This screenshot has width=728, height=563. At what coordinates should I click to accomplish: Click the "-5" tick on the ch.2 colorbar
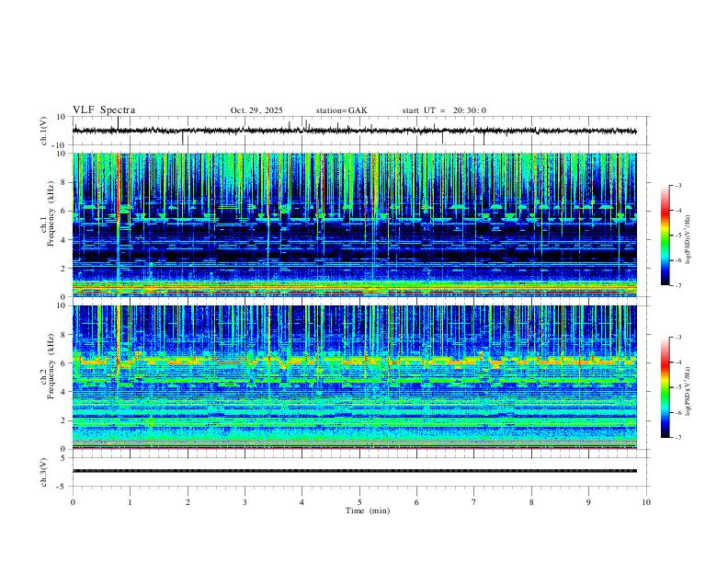click(677, 387)
